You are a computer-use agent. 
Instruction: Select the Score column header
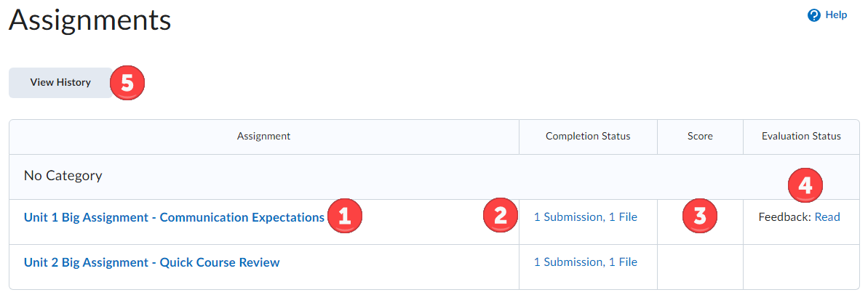point(700,136)
